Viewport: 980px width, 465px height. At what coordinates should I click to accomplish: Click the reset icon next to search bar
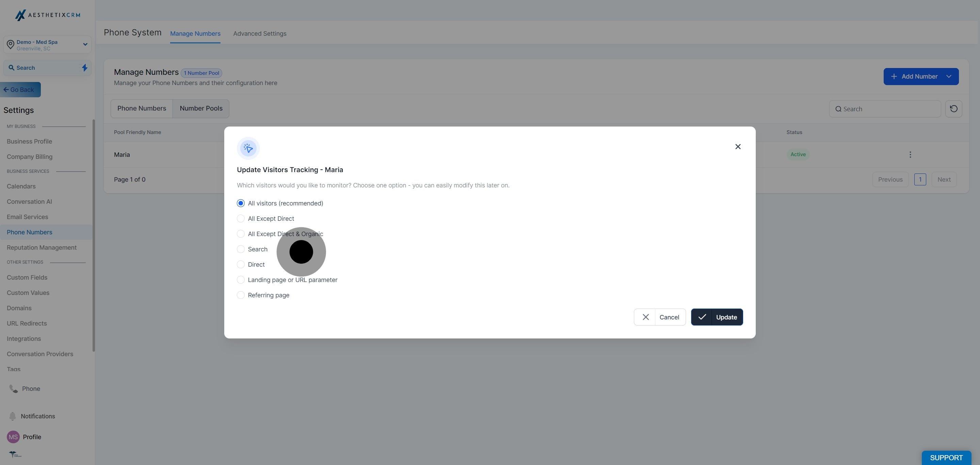click(x=954, y=109)
